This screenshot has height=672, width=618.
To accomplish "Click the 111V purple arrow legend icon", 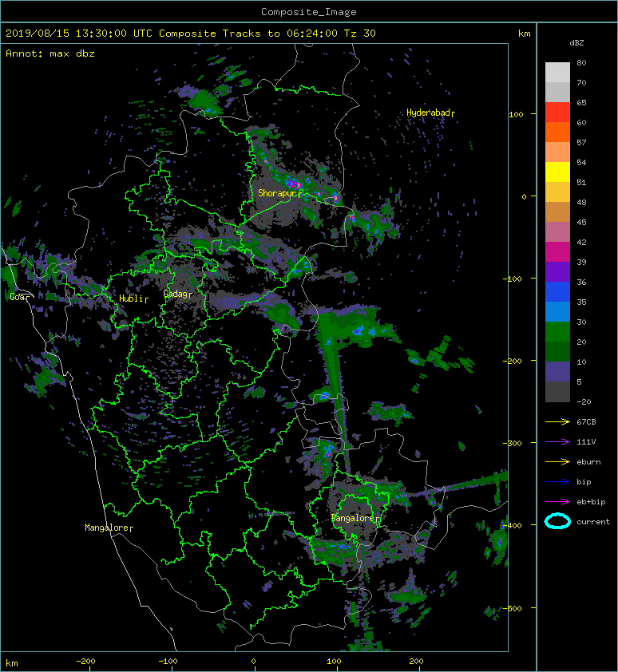I will point(557,442).
